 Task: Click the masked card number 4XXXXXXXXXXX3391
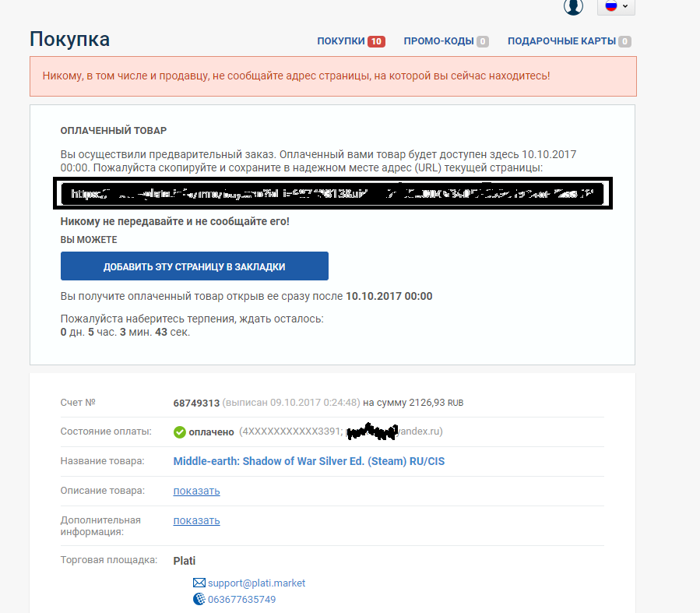pos(291,432)
